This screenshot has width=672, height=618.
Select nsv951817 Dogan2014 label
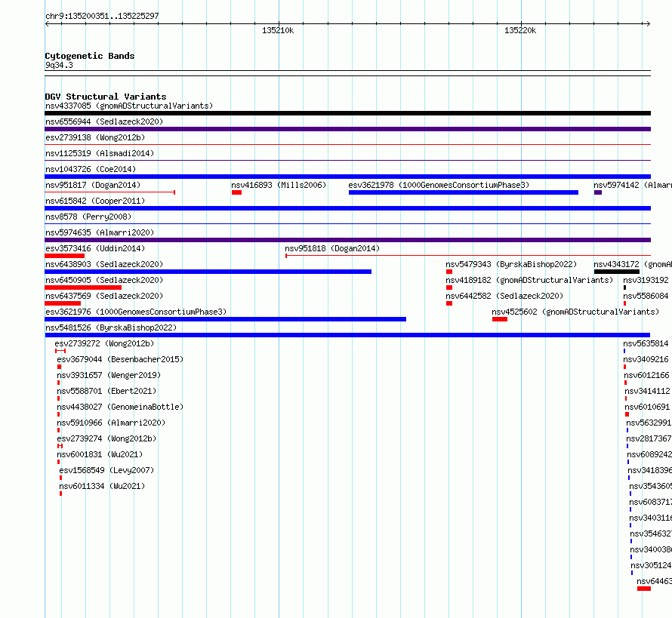[93, 185]
